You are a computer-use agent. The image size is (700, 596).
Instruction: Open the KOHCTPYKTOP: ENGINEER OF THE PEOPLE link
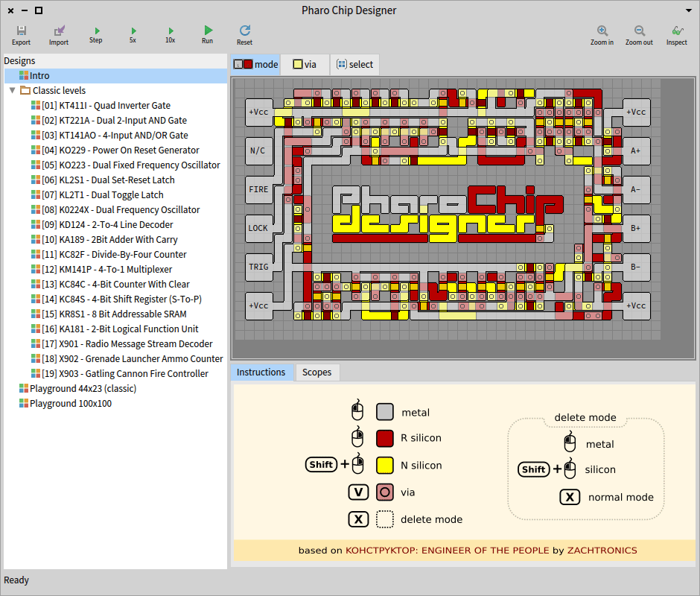448,551
